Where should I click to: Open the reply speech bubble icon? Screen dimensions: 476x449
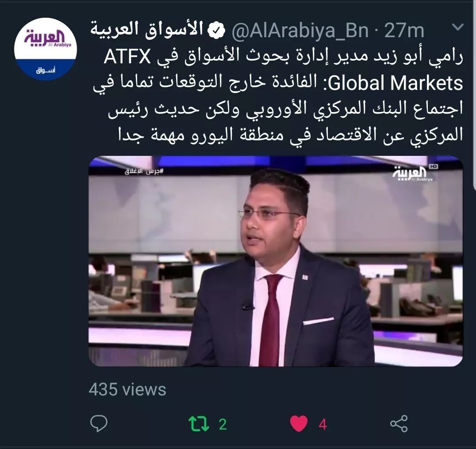pyautogui.click(x=99, y=423)
